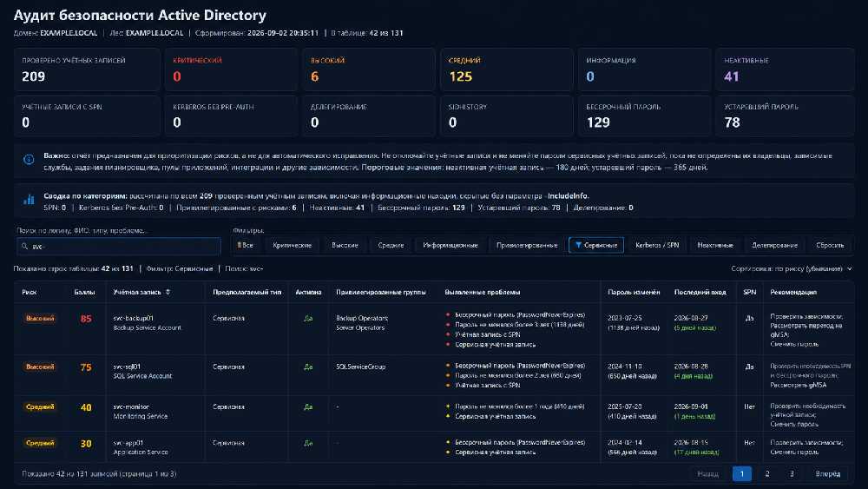Apply the Критические filter
The width and height of the screenshot is (868, 489).
click(292, 245)
